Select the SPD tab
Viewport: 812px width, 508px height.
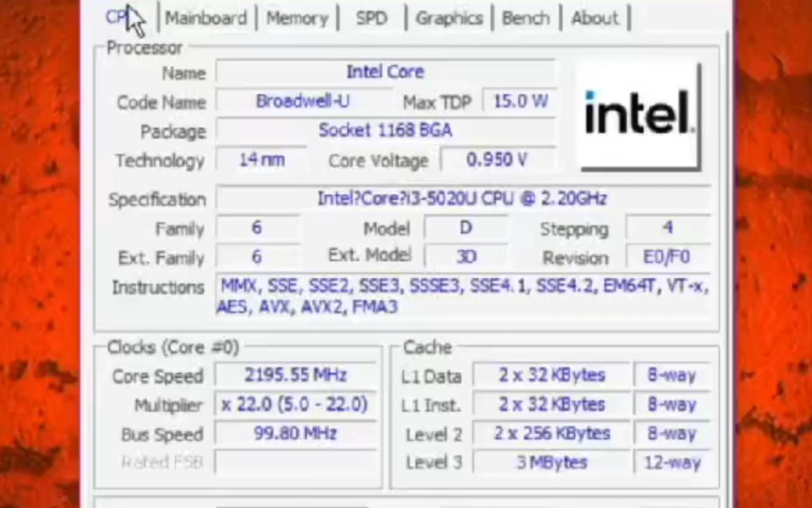(371, 18)
